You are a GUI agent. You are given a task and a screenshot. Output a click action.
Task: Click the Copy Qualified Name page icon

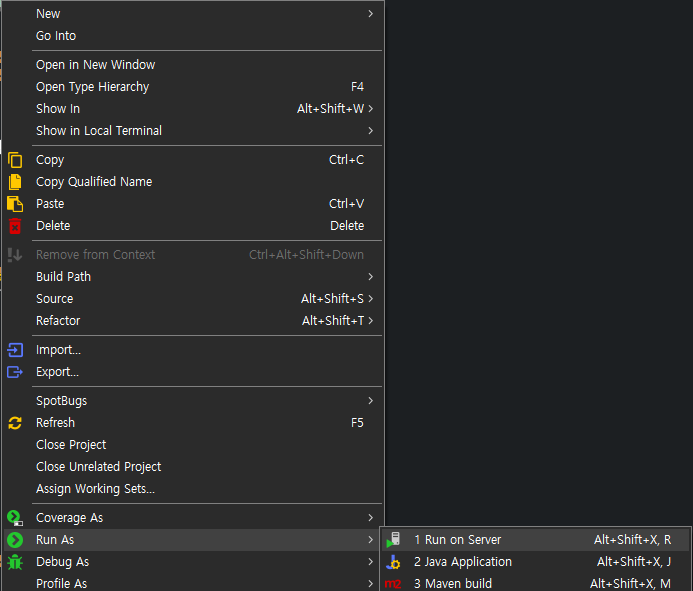coord(15,182)
